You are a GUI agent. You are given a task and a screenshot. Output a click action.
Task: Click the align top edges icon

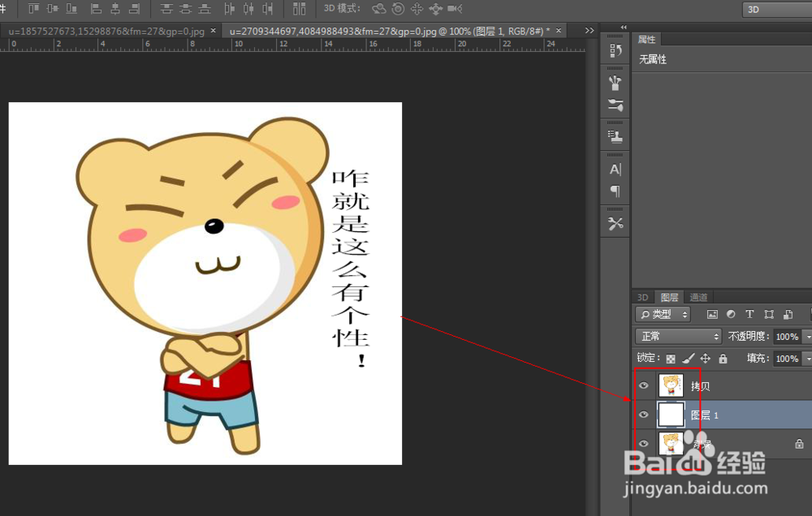(33, 8)
